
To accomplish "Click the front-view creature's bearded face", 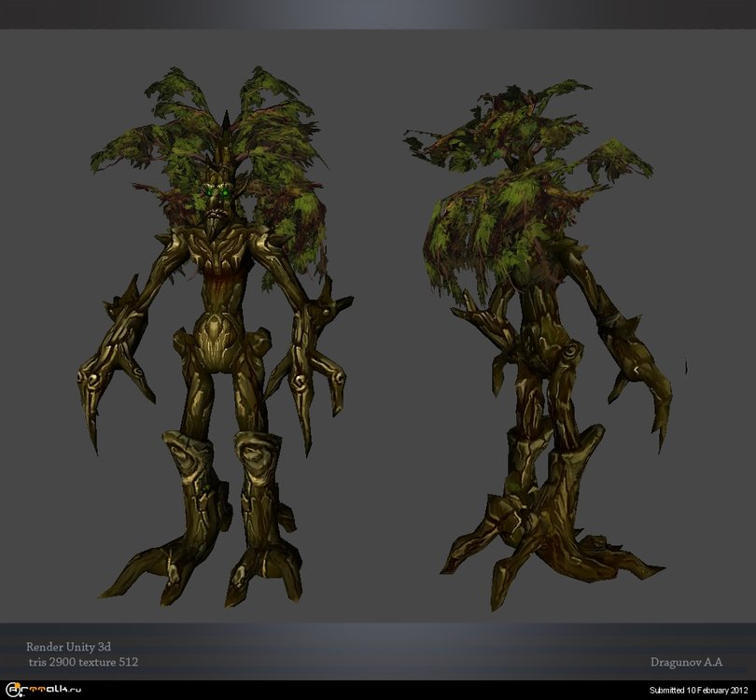I will (217, 213).
